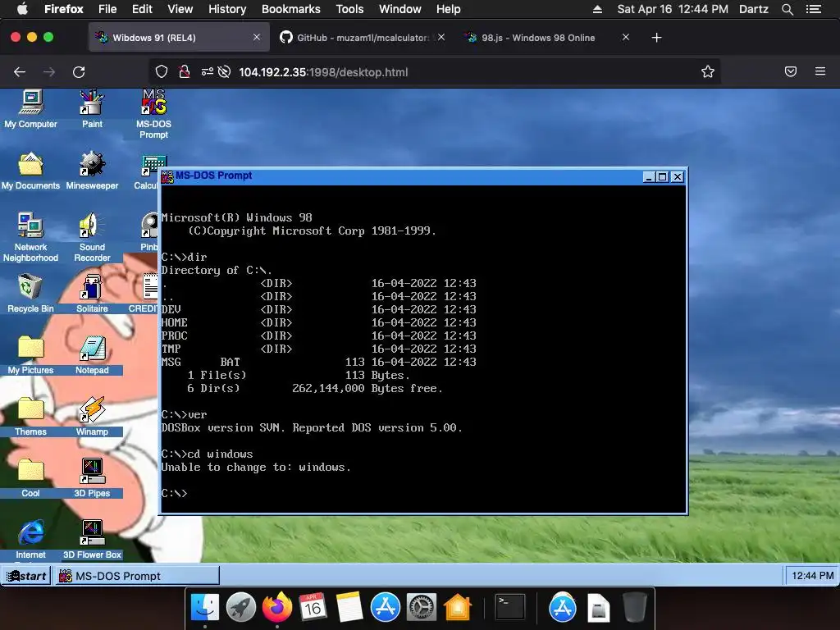Open the Tools menu

[349, 9]
